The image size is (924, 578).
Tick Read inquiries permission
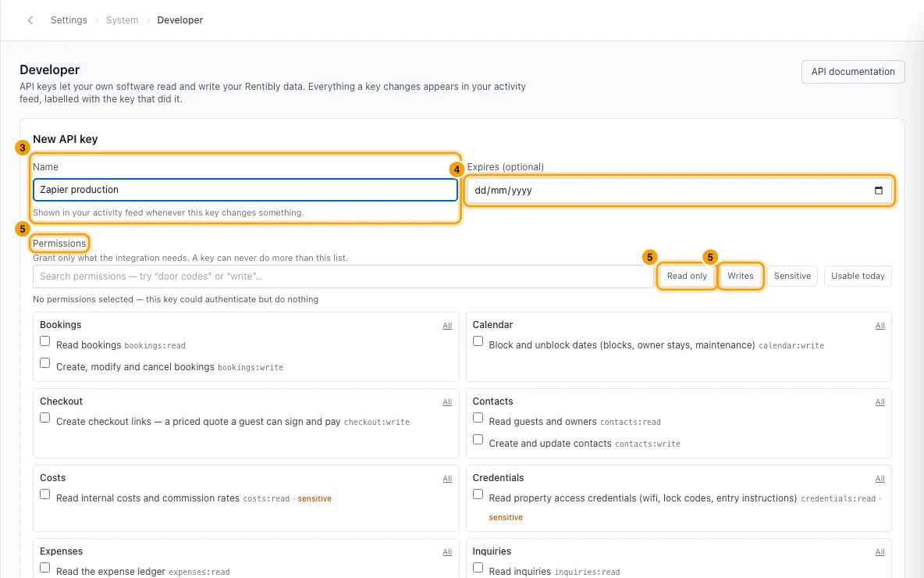pyautogui.click(x=478, y=567)
